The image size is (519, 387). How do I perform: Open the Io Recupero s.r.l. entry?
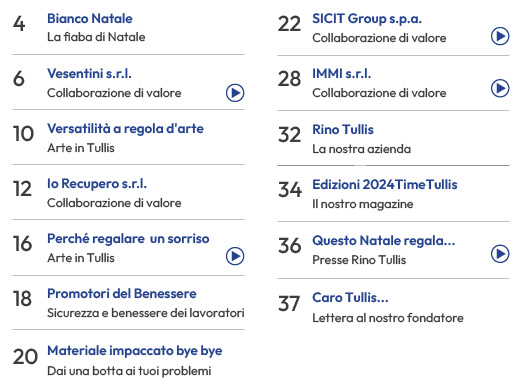coord(97,184)
